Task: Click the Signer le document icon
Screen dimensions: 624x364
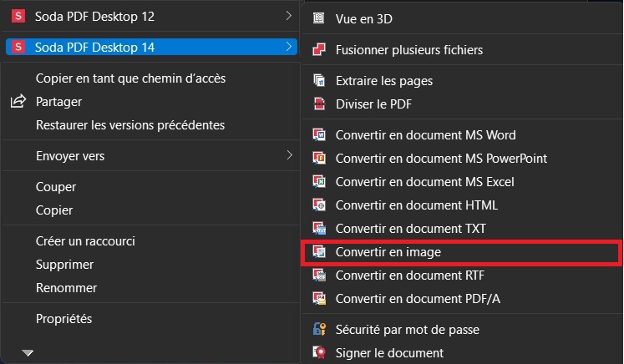Action: click(319, 352)
